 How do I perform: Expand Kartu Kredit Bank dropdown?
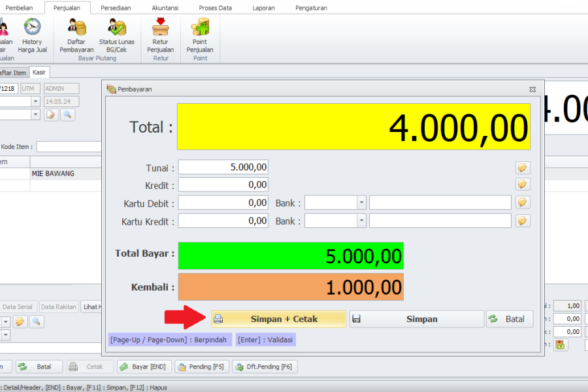coord(361,221)
